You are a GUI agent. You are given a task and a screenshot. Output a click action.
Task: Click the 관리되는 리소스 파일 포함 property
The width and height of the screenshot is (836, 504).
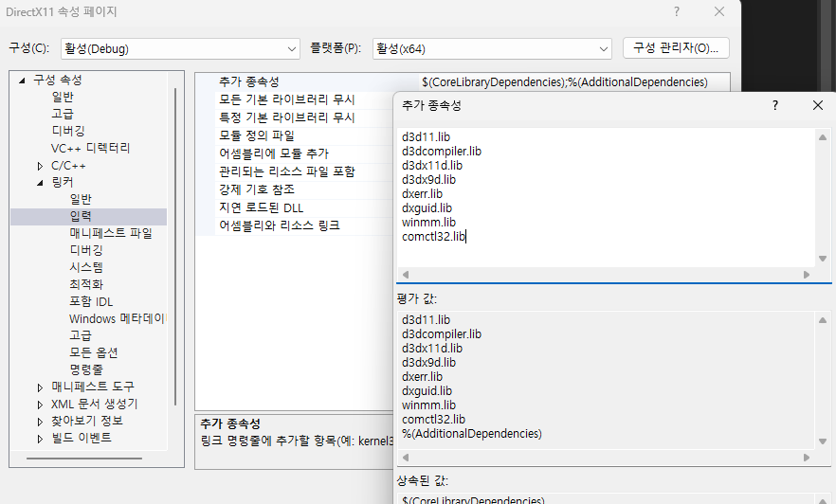click(x=287, y=171)
